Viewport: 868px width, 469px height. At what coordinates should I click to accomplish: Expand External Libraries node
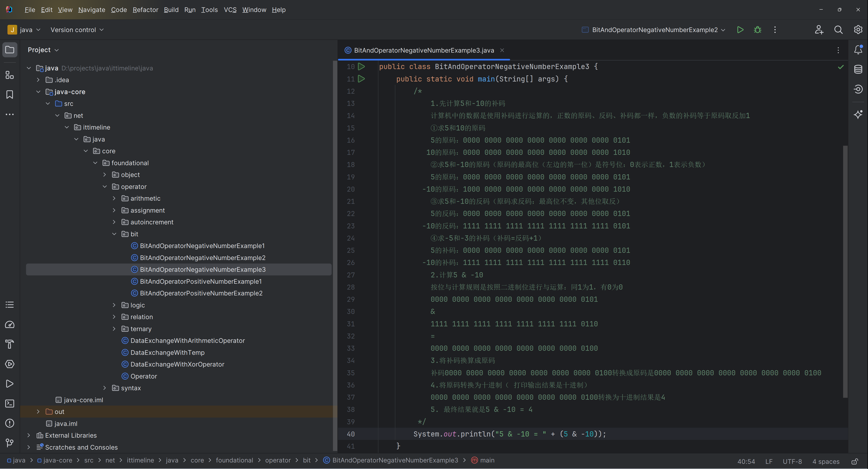point(29,435)
